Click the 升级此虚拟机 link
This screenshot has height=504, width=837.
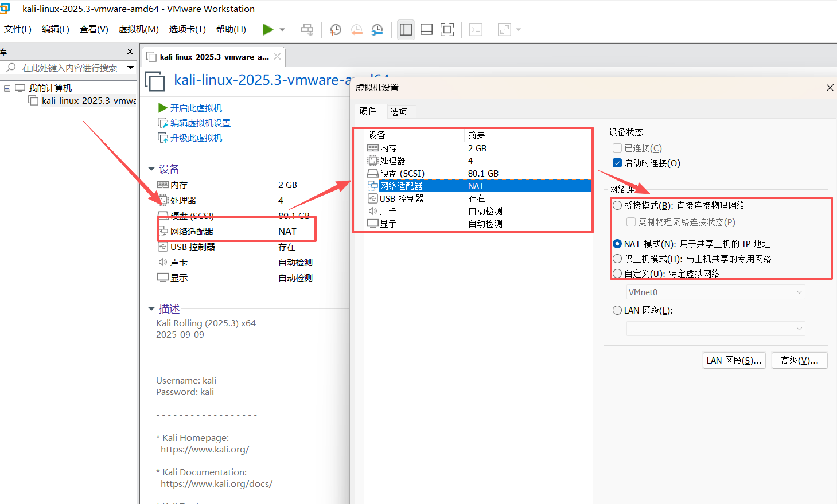pos(196,138)
